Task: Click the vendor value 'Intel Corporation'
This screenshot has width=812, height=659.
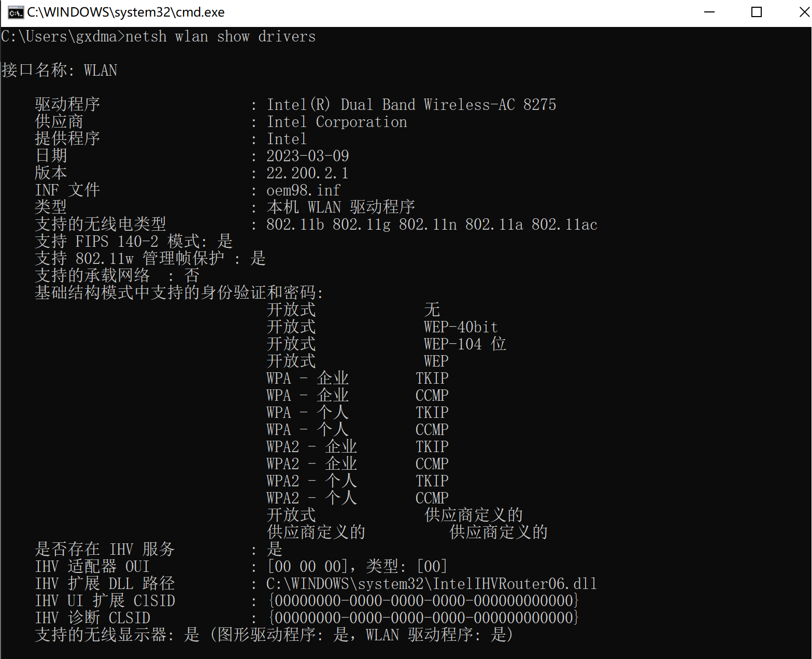Action: click(x=337, y=122)
